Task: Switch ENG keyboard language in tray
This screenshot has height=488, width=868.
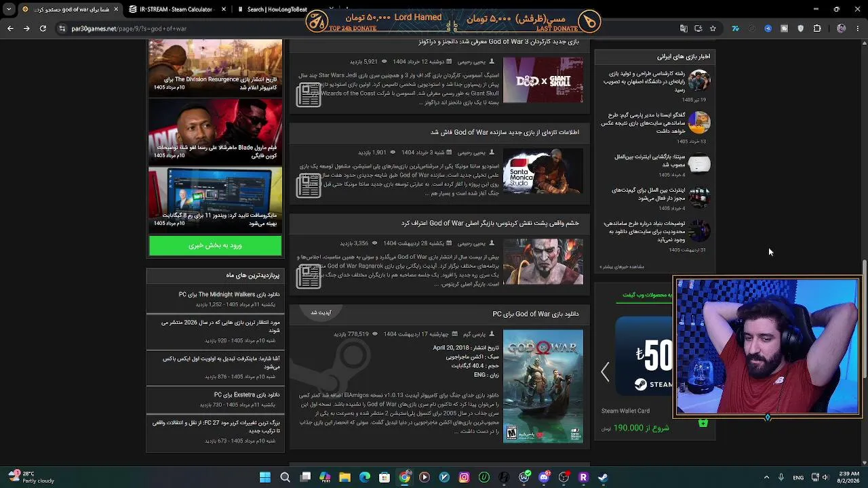Action: (x=798, y=477)
